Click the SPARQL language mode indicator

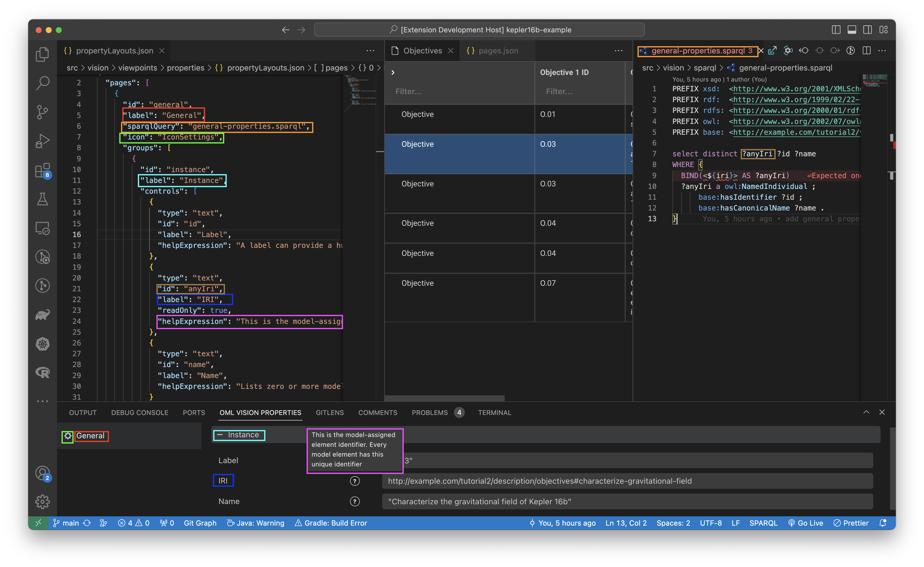click(x=763, y=523)
